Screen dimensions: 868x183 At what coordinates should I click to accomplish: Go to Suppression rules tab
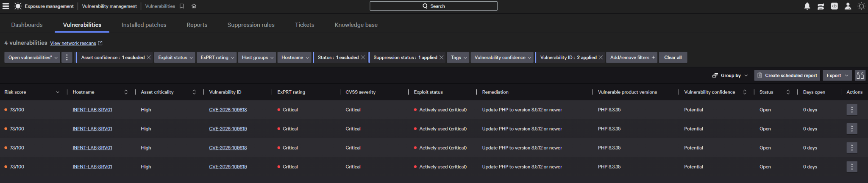(x=251, y=25)
